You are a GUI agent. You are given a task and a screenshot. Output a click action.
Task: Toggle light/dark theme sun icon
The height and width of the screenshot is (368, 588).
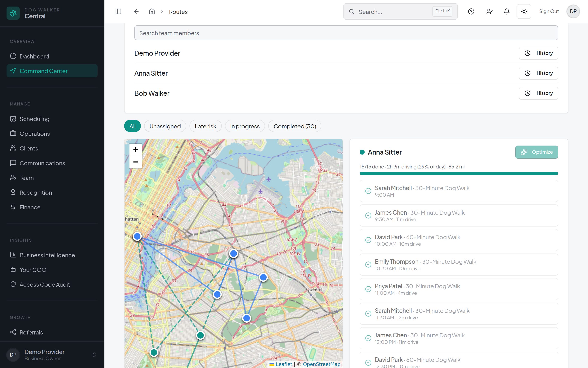coord(524,11)
